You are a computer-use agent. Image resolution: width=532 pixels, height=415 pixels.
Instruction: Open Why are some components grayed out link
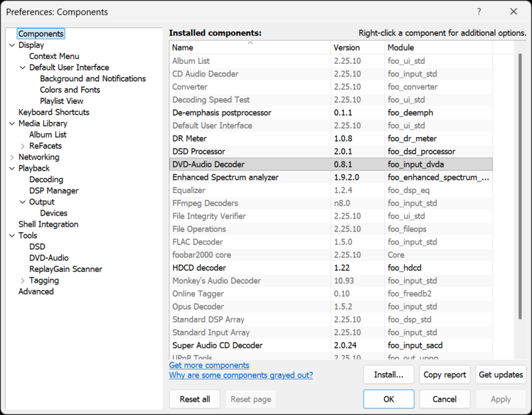point(241,375)
